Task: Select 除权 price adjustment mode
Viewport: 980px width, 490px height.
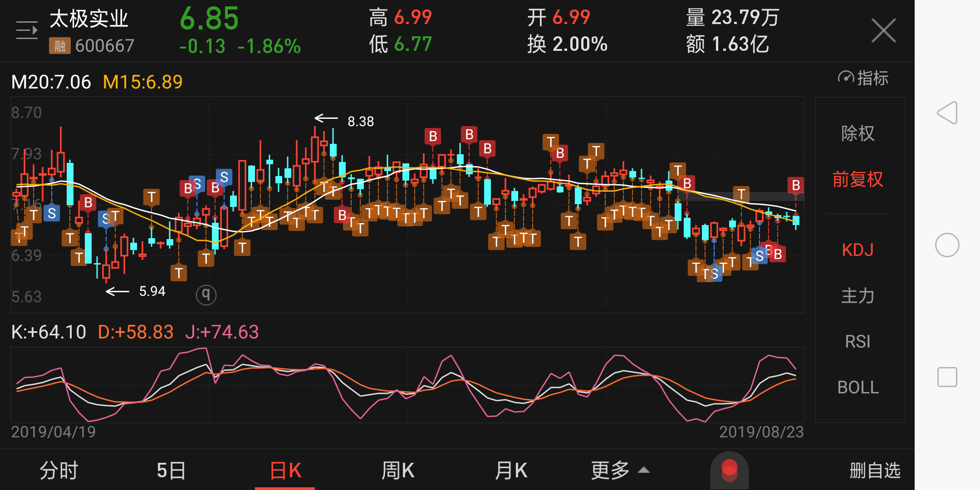Action: (857, 133)
